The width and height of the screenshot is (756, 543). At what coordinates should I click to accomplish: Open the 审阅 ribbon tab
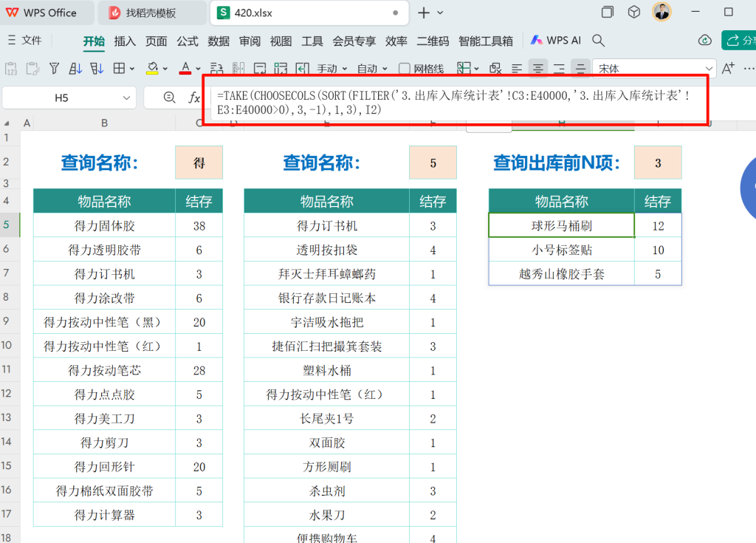tap(250, 41)
